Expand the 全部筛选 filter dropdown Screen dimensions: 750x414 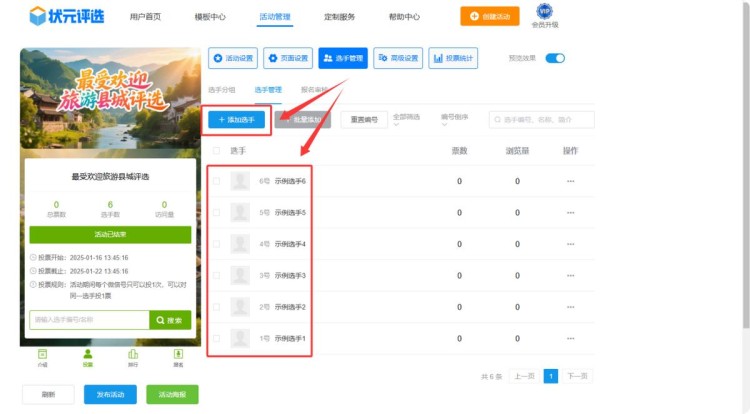click(410, 119)
